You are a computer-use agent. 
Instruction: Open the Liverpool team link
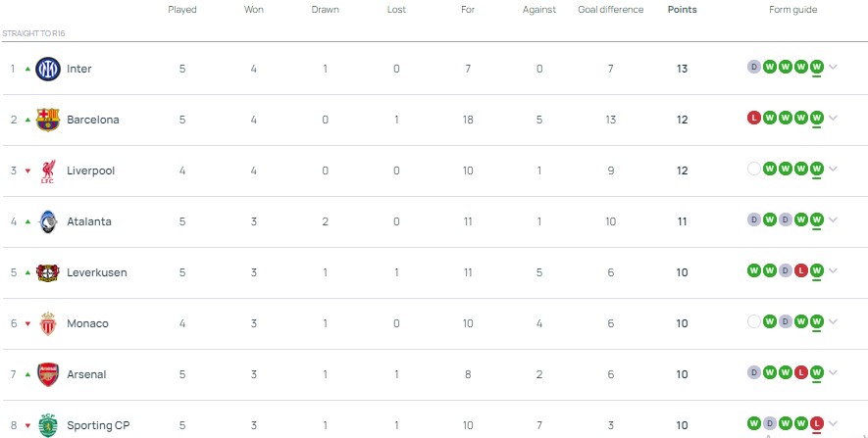point(90,170)
